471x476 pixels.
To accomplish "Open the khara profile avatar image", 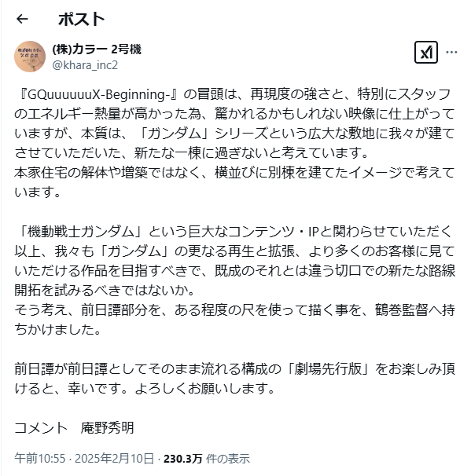I will tap(30, 57).
